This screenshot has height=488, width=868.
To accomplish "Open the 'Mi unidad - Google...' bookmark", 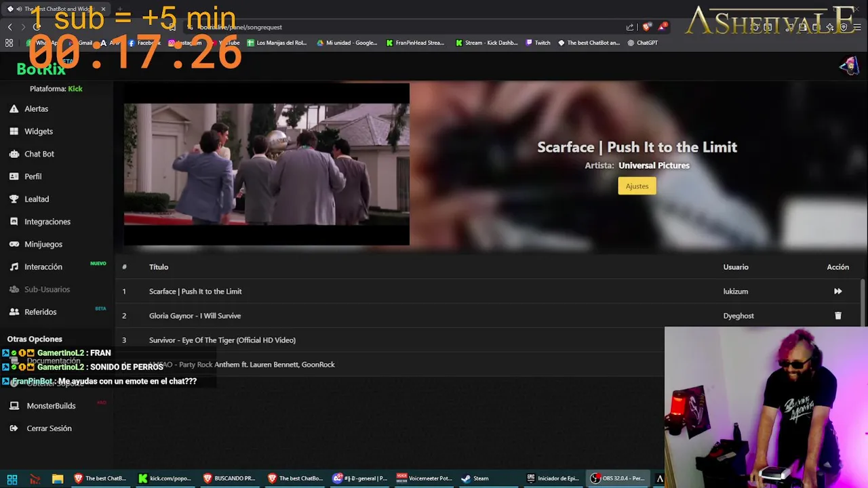I will pos(347,43).
